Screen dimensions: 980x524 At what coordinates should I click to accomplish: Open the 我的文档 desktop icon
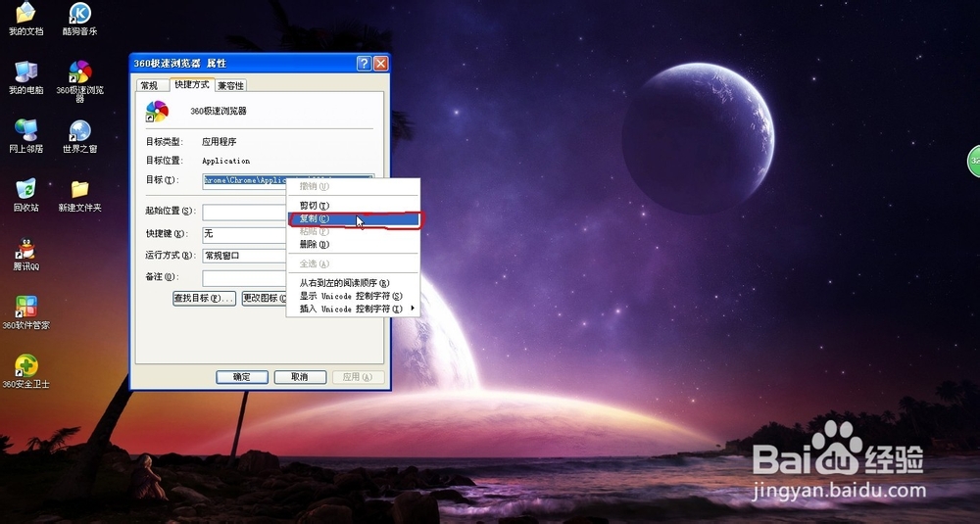point(25,19)
